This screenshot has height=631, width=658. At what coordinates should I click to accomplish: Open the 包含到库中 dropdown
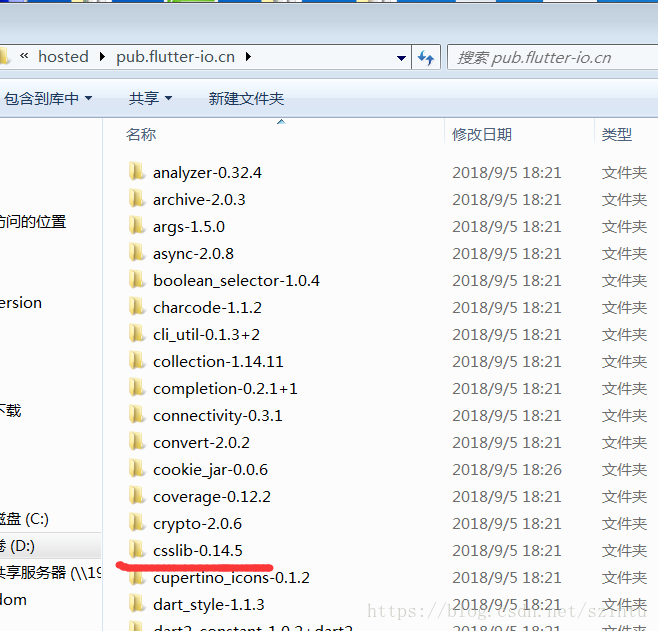[48, 99]
